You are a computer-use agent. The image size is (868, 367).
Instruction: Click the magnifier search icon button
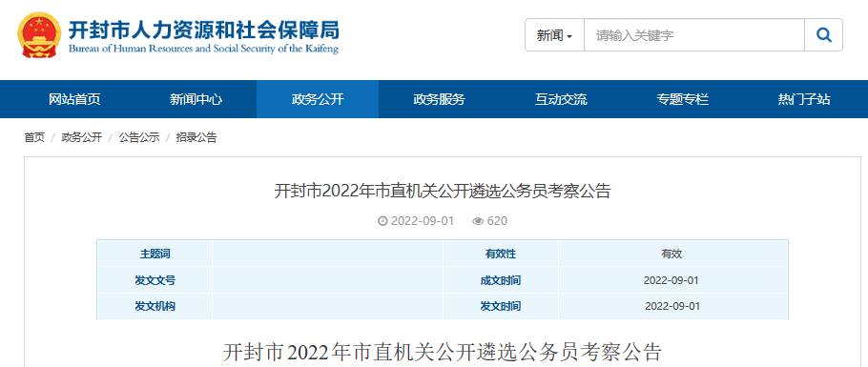[824, 35]
